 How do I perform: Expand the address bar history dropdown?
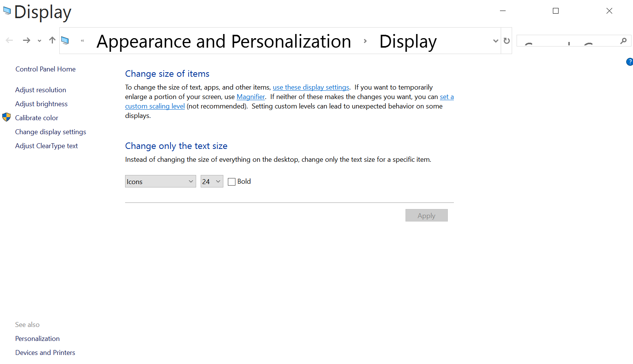coord(495,41)
